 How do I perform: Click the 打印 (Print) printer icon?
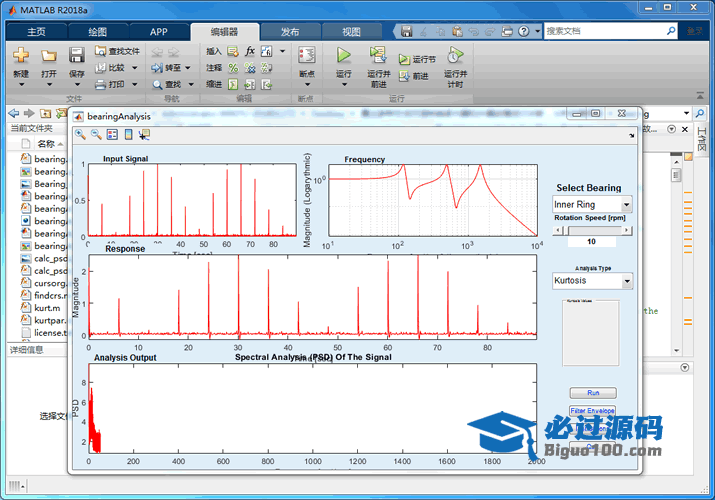(x=100, y=84)
